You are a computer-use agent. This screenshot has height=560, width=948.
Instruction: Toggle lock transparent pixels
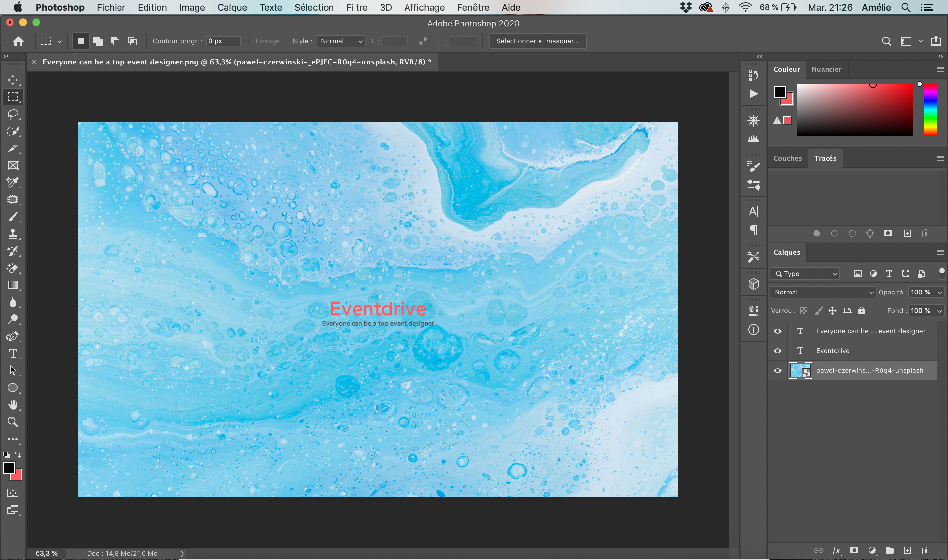click(x=804, y=311)
